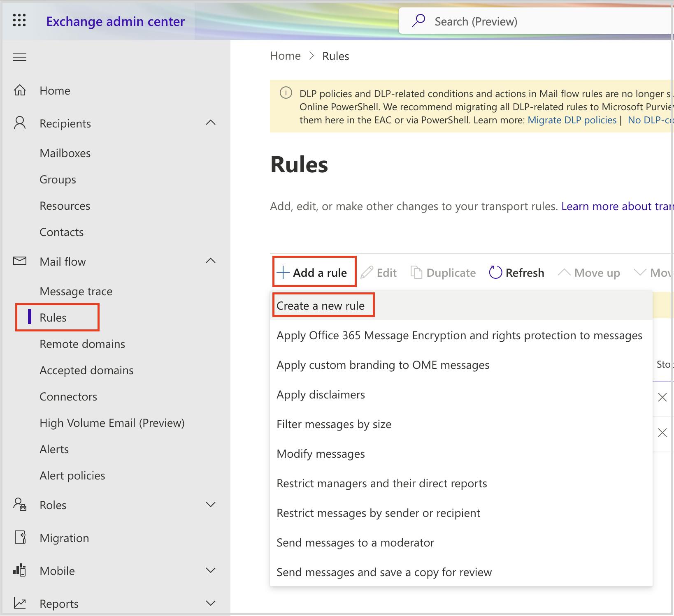This screenshot has width=674, height=616.
Task: Click the Home house icon in sidebar
Action: (20, 90)
